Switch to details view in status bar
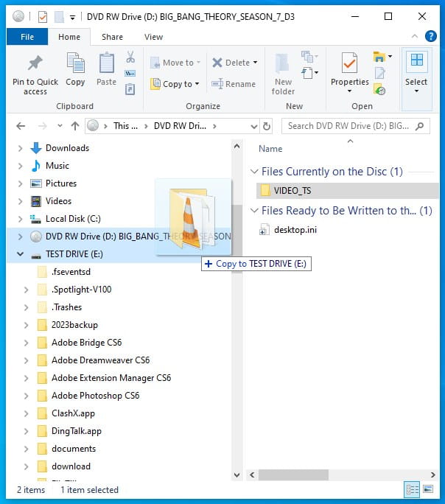The width and height of the screenshot is (445, 504). [x=412, y=490]
